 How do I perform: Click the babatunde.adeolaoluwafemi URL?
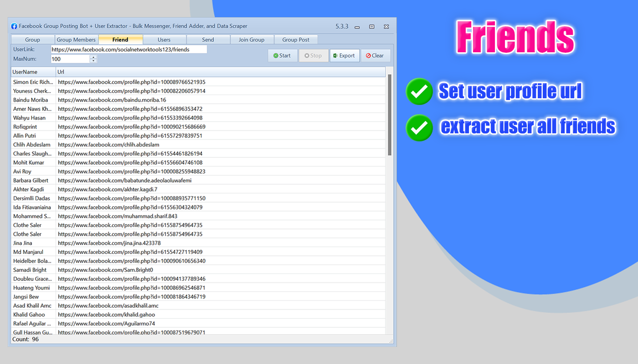click(x=125, y=181)
